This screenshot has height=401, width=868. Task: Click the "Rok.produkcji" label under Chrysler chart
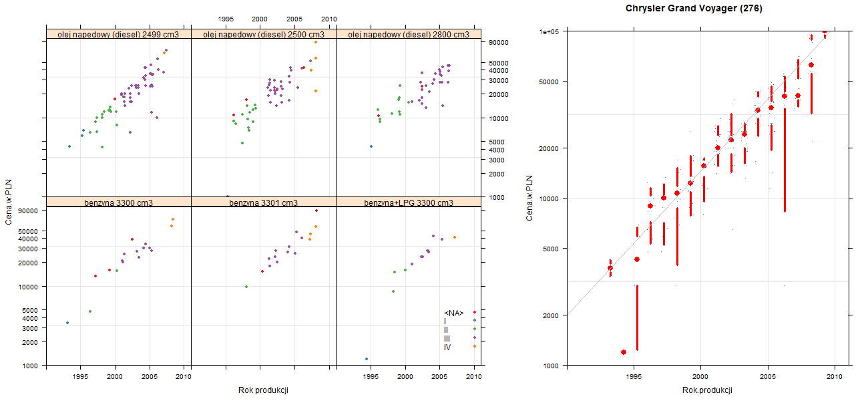click(x=707, y=390)
